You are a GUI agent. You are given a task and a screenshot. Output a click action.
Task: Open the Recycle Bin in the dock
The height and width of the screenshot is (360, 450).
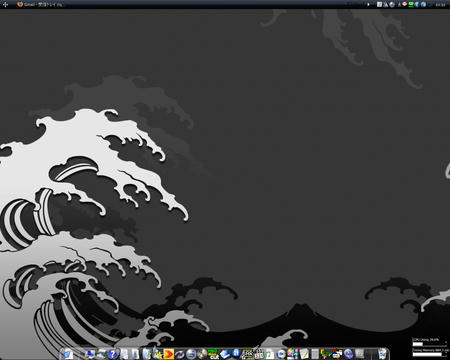382,354
